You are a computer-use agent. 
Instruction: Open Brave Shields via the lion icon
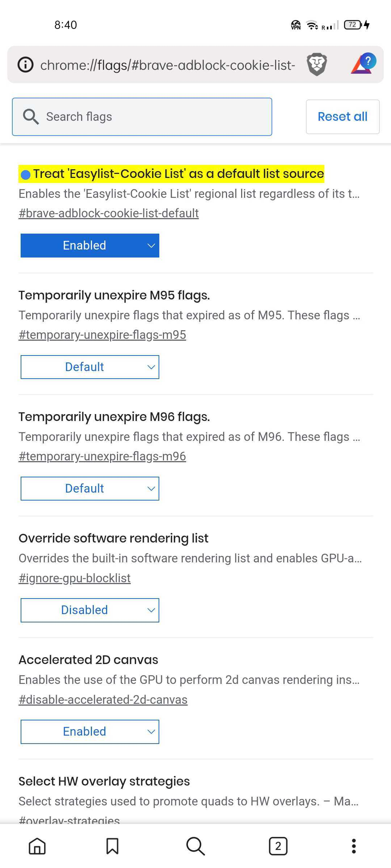(317, 64)
